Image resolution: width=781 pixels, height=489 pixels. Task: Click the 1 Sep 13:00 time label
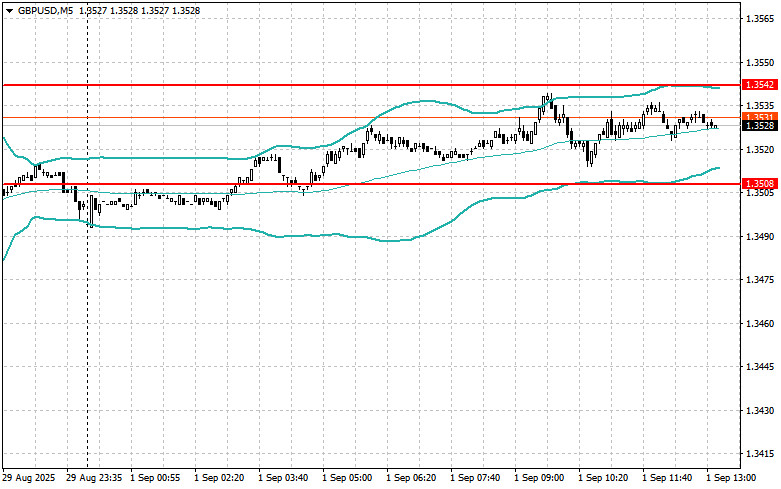tap(731, 478)
